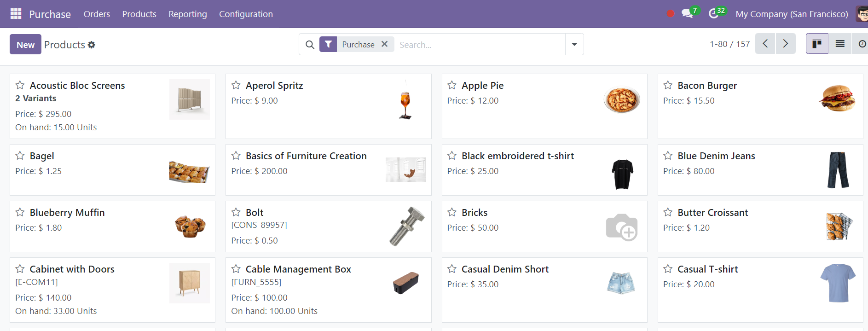Create a New product
This screenshot has width=868, height=331.
coord(25,44)
